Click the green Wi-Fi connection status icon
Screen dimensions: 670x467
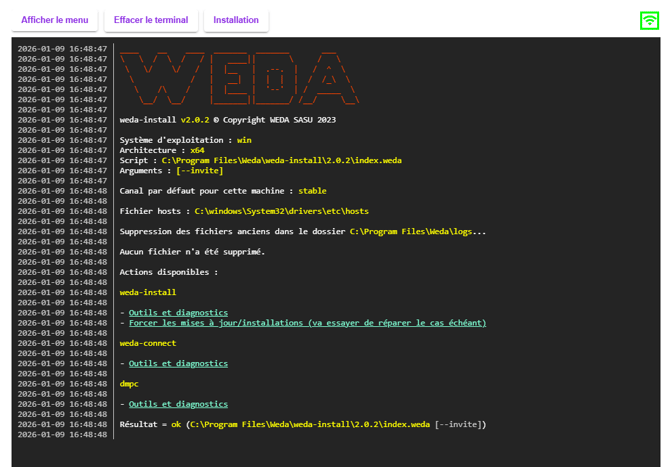coord(649,20)
